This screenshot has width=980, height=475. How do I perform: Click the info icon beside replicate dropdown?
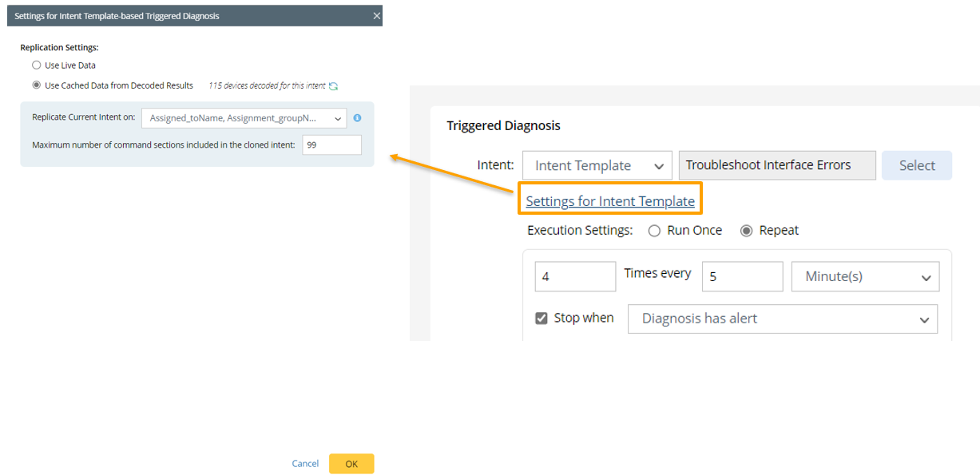click(x=357, y=118)
